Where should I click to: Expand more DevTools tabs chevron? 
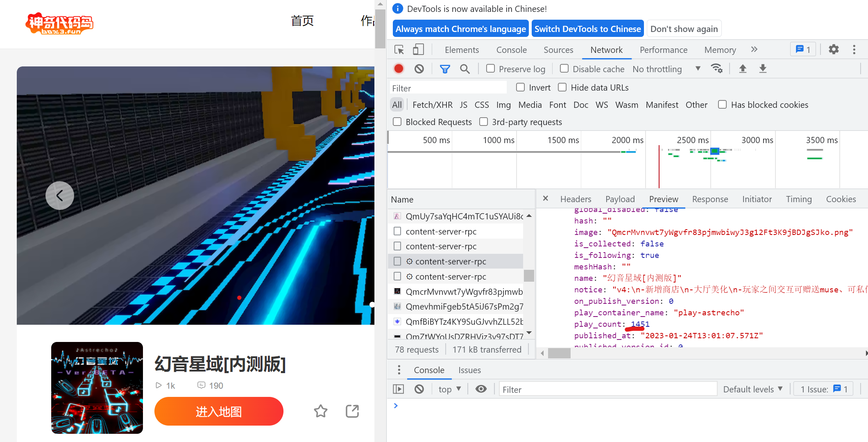tap(754, 50)
